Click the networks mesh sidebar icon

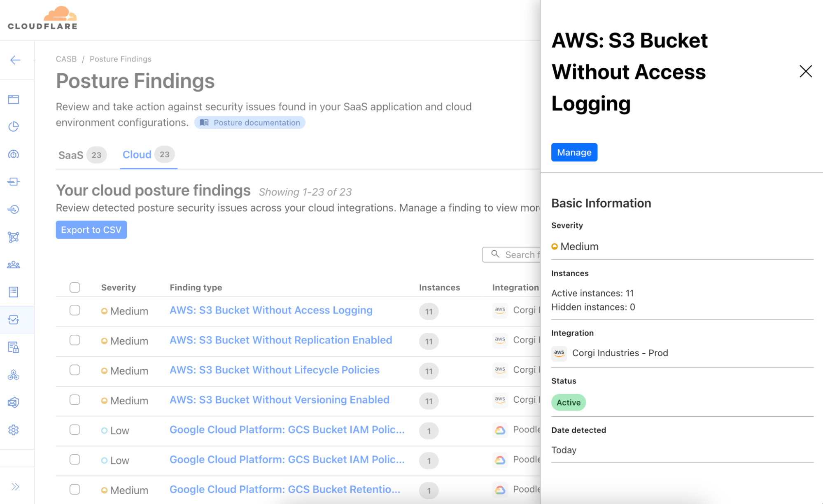tap(14, 237)
